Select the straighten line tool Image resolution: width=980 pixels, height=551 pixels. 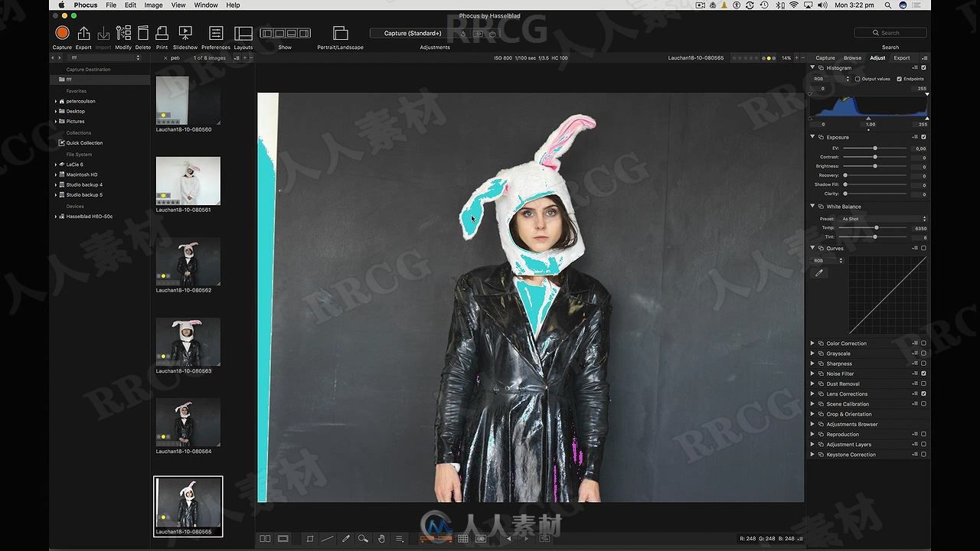pos(328,539)
